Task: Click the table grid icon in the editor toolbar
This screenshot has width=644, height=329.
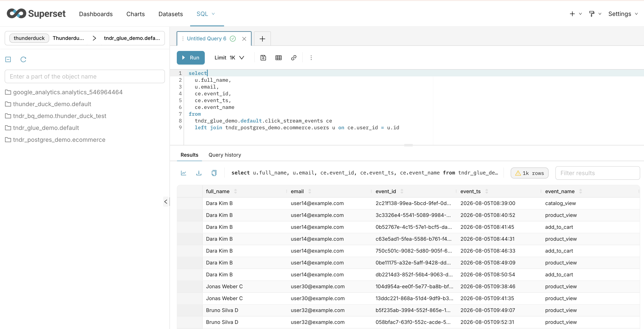Action: tap(278, 58)
